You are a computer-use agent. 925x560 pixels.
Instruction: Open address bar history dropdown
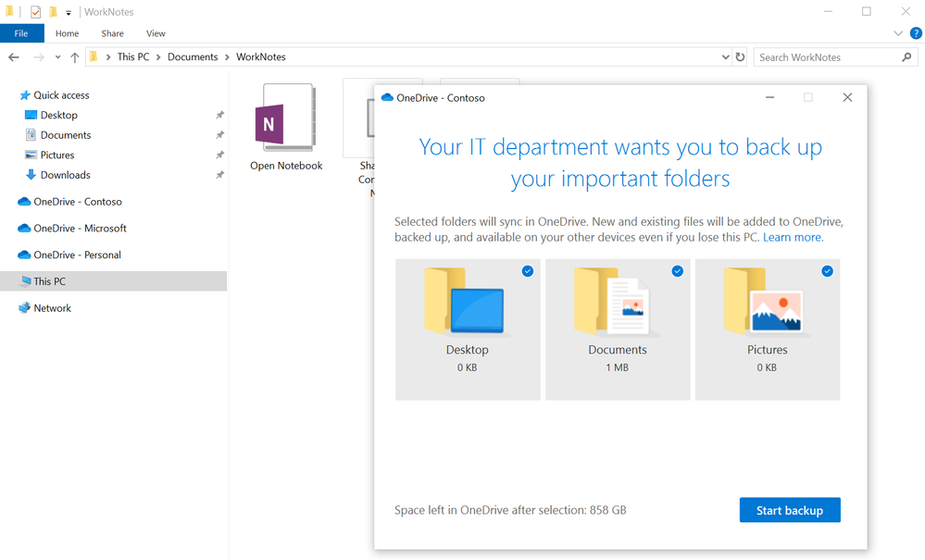point(726,57)
